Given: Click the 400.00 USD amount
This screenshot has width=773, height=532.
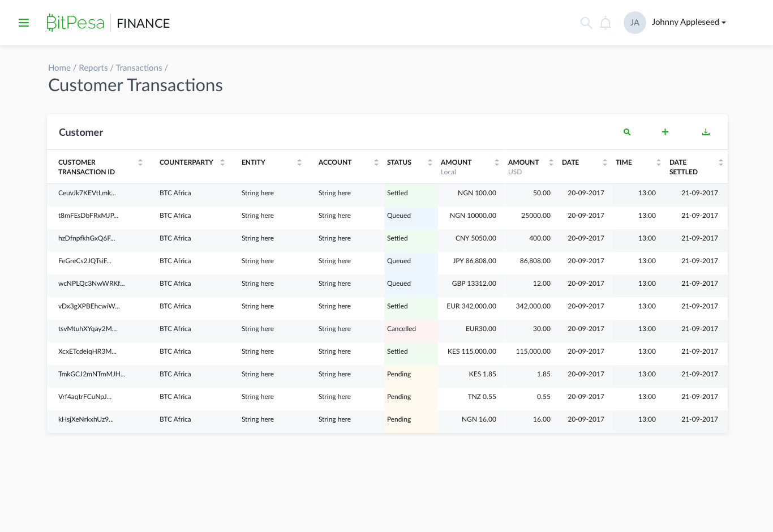Looking at the screenshot, I should pyautogui.click(x=540, y=238).
